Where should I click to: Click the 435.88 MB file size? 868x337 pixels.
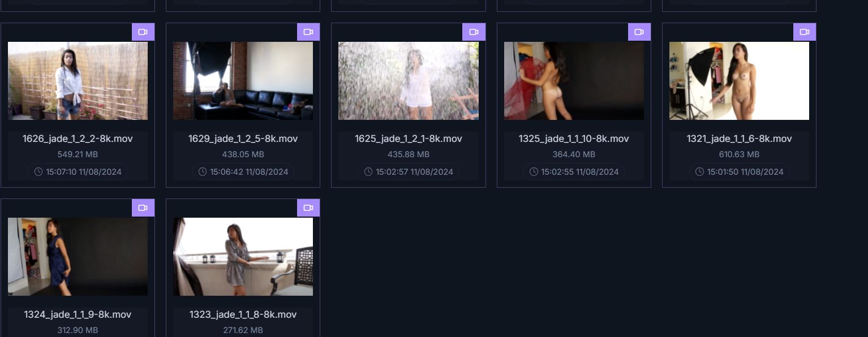409,154
